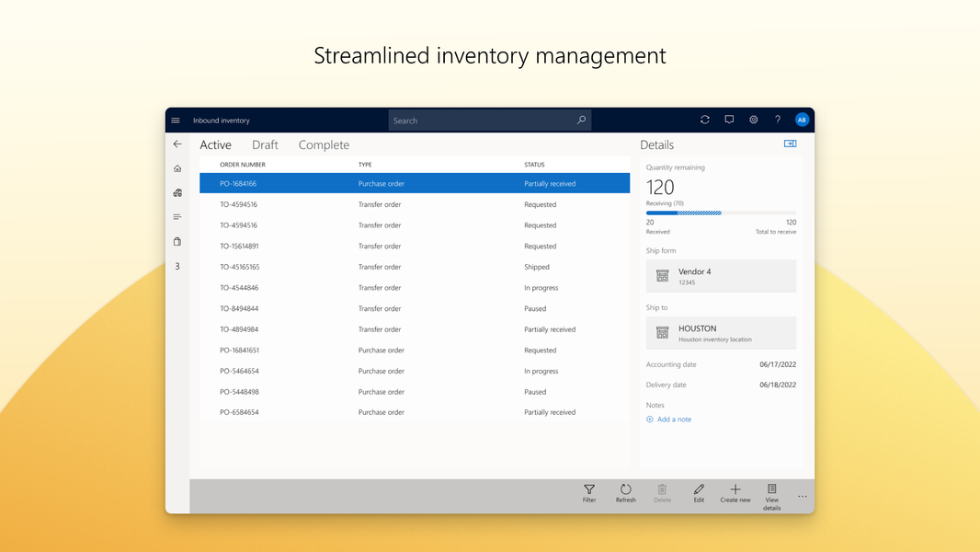Open the more options ellipsis menu

point(801,496)
